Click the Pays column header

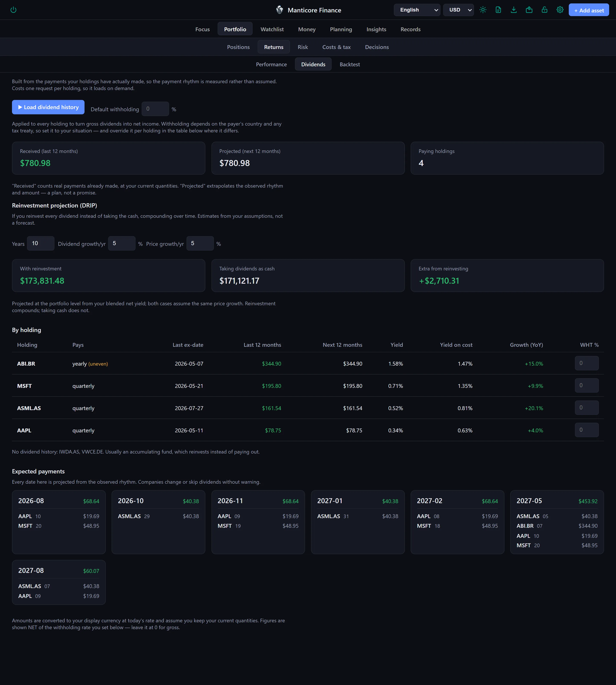click(78, 345)
